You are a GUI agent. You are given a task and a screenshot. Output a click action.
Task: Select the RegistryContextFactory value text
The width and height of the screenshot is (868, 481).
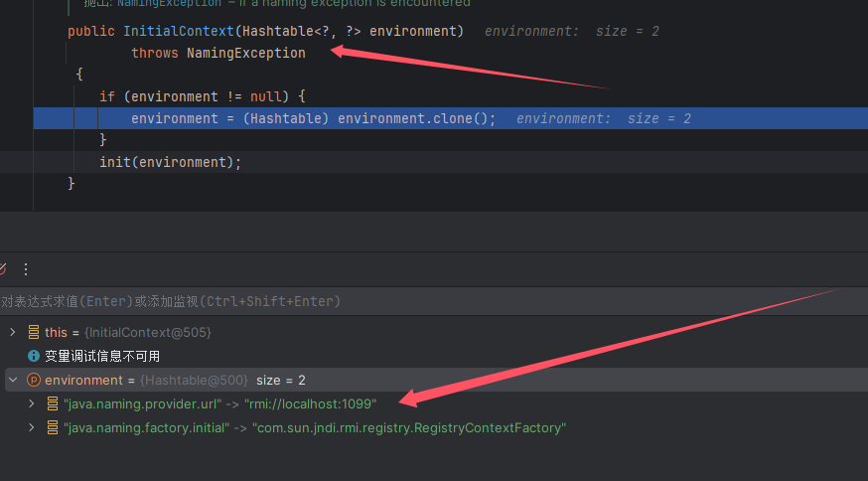point(409,427)
